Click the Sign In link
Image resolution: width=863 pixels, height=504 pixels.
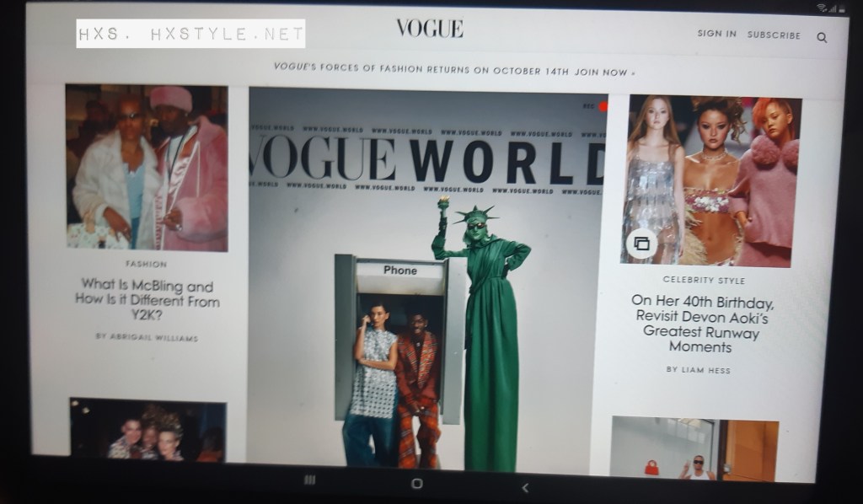click(716, 34)
